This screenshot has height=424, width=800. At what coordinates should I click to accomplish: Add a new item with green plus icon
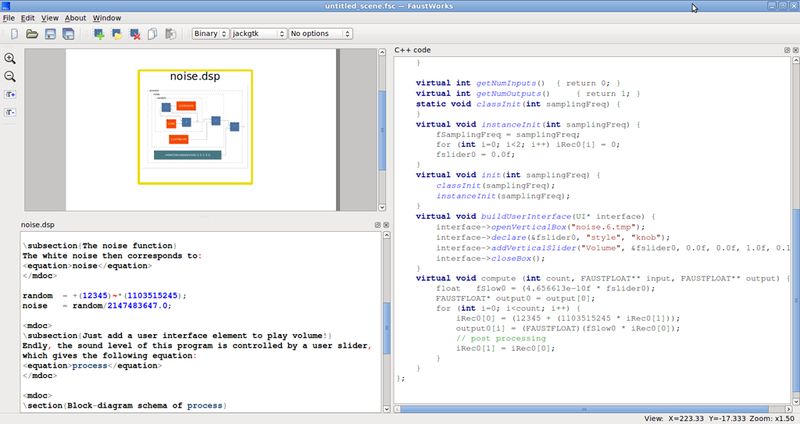tap(99, 34)
